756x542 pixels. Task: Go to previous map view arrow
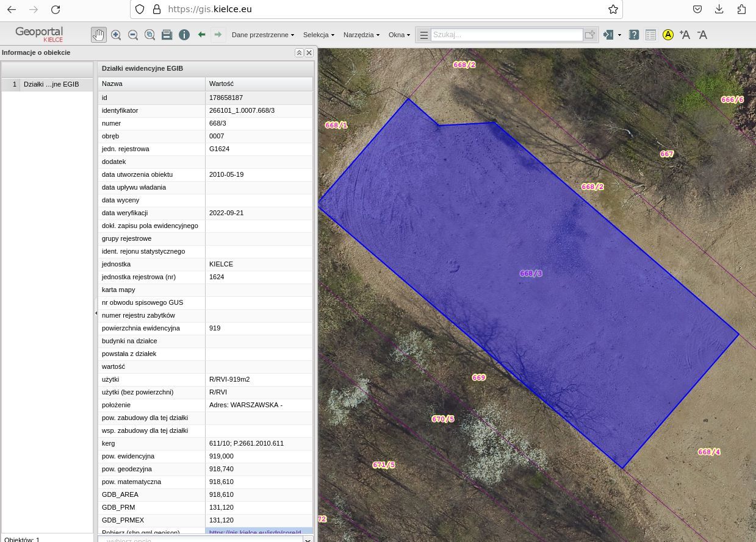201,35
